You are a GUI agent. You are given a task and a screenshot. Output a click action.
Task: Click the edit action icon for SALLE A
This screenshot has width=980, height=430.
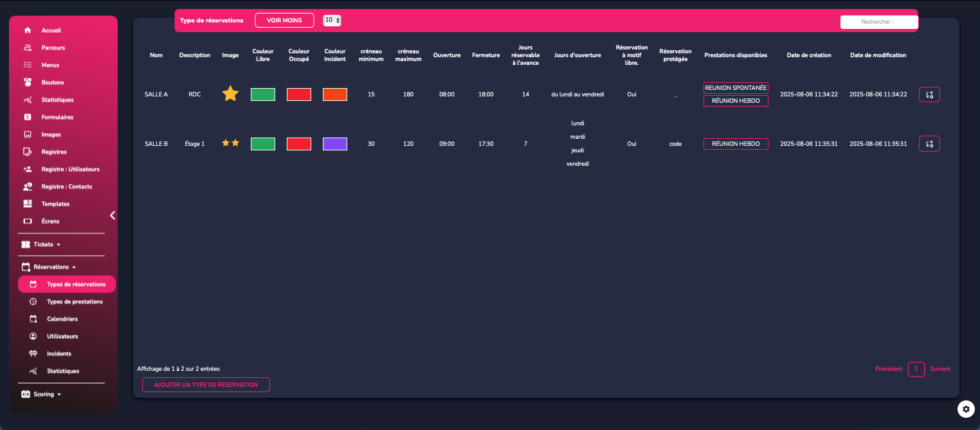coord(929,94)
